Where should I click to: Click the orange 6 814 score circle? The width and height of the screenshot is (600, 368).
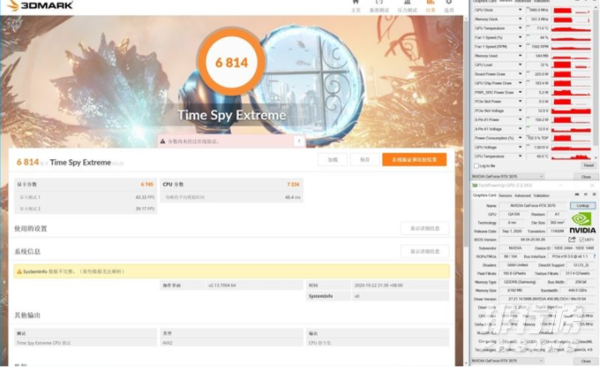click(x=232, y=62)
